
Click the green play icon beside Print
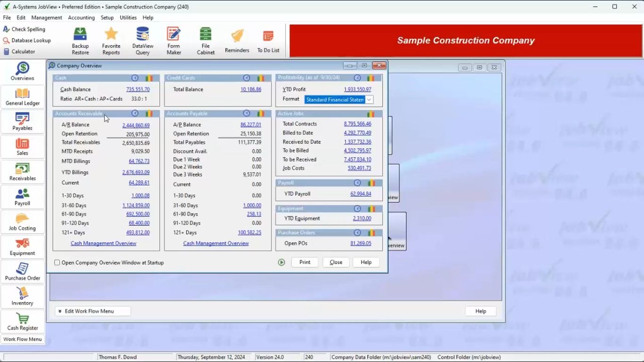coord(281,263)
